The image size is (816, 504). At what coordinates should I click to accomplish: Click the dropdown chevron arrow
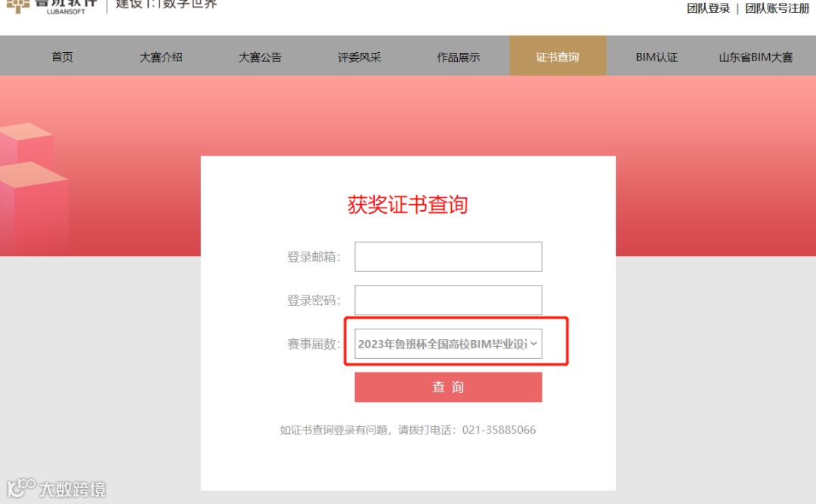[x=533, y=344]
